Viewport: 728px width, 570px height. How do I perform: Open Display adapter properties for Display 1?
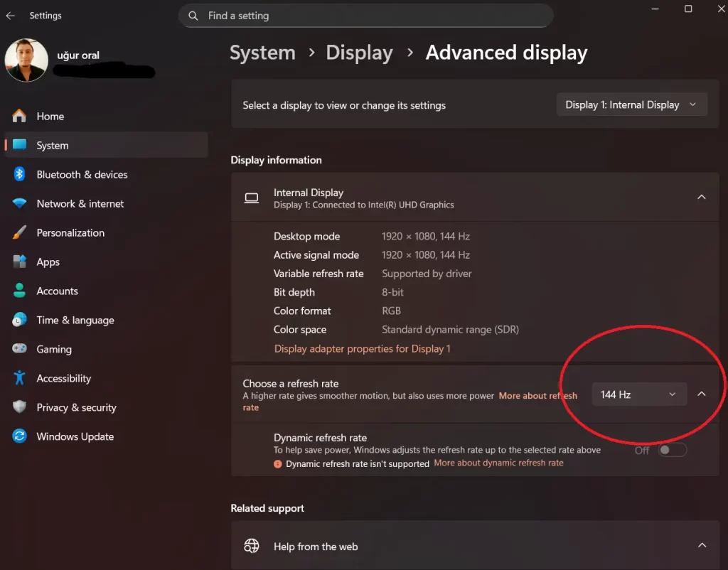pyautogui.click(x=363, y=349)
